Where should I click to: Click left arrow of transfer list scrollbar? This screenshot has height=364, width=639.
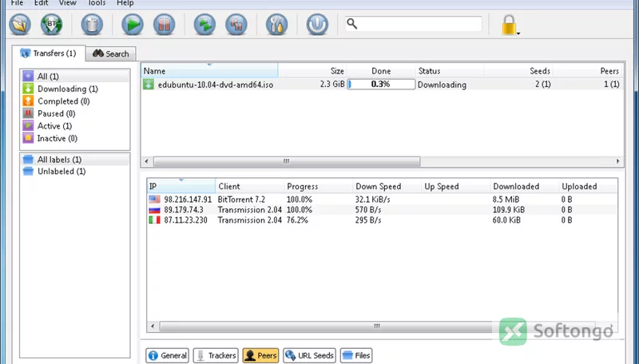147,161
